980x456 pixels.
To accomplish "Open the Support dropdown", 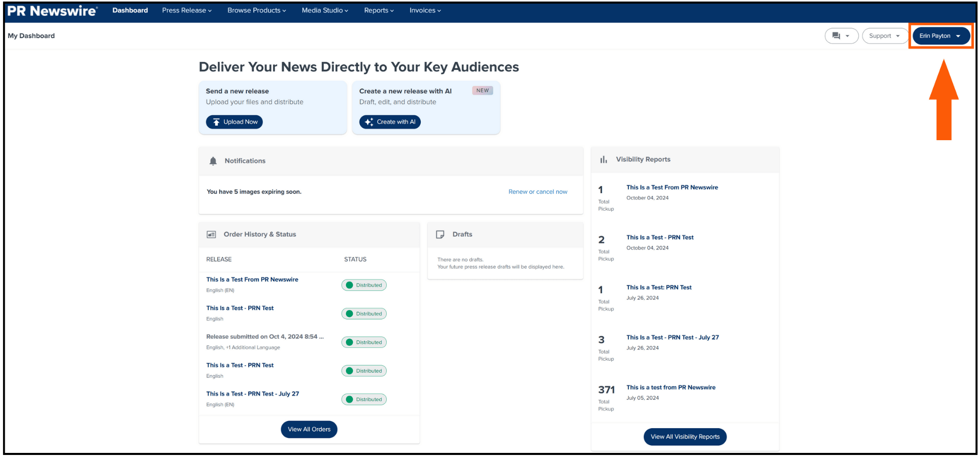I will 884,36.
